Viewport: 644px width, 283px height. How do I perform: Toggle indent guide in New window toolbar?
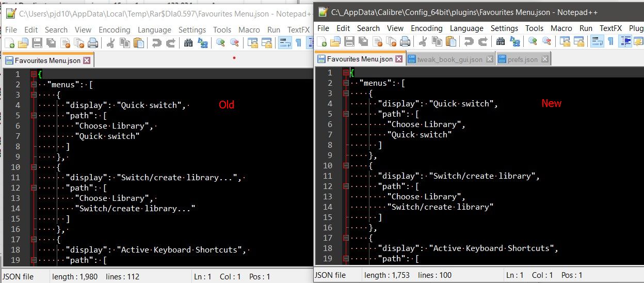tap(625, 41)
